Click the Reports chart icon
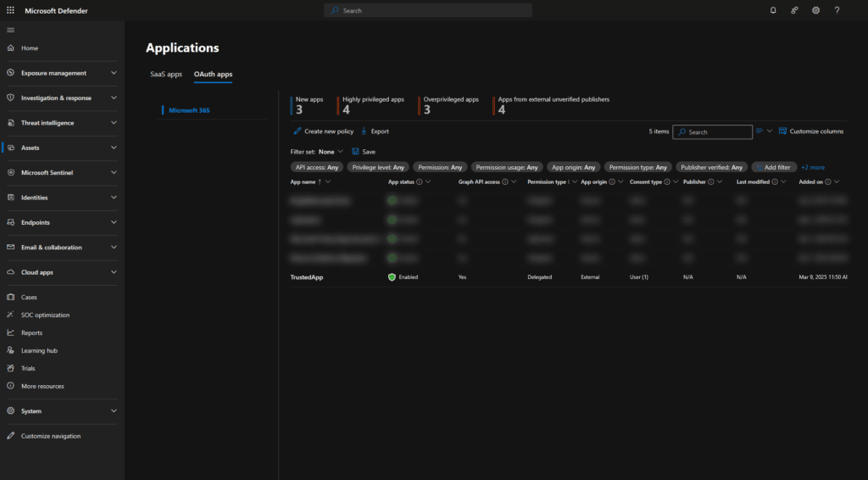 10,332
